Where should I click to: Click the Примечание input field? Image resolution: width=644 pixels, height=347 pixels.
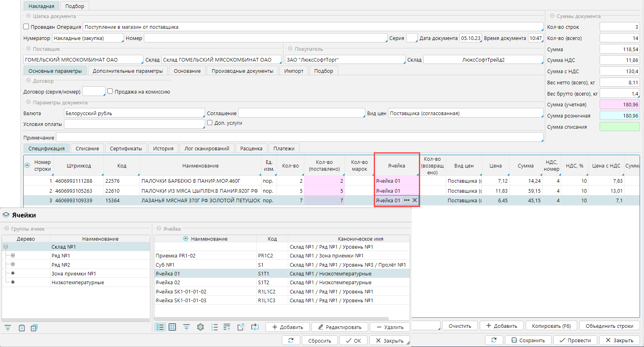(x=299, y=138)
